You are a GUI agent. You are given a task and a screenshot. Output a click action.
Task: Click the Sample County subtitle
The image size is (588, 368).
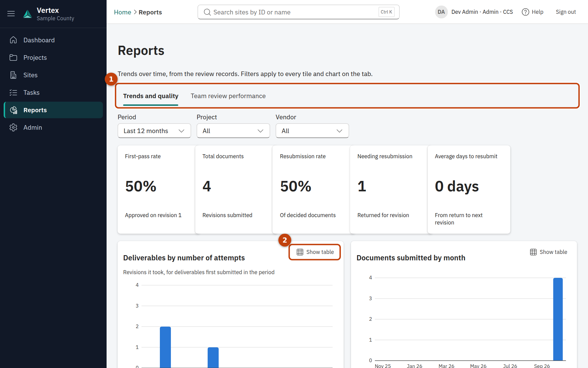[x=55, y=18]
